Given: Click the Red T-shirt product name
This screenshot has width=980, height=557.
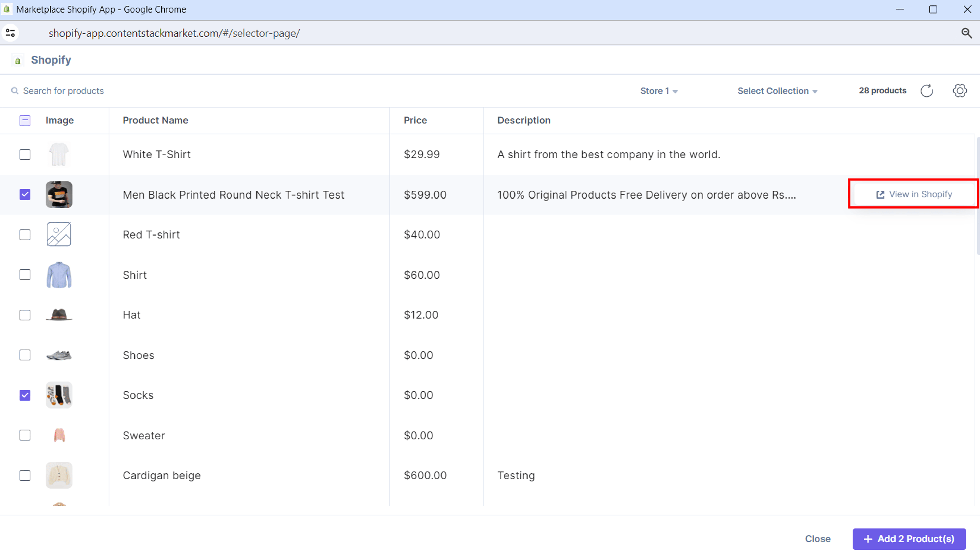Looking at the screenshot, I should [151, 234].
